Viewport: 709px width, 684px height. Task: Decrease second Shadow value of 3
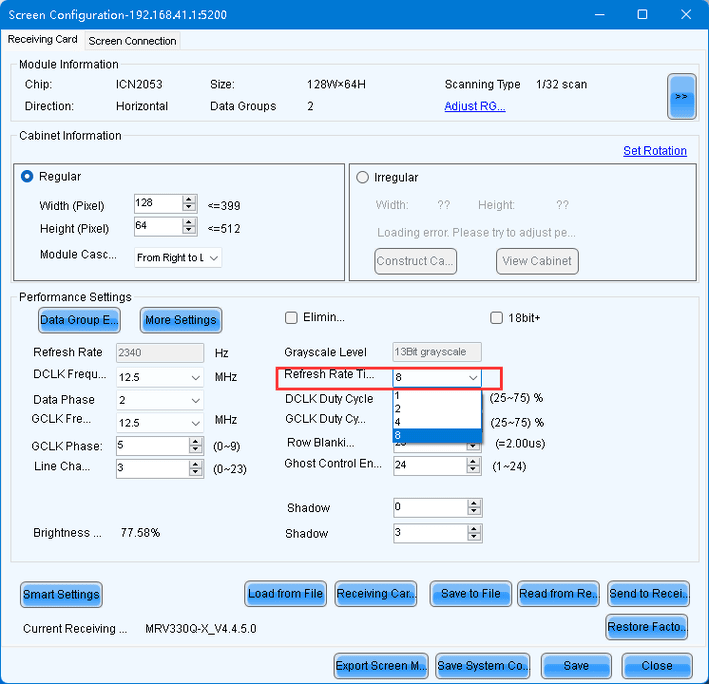tap(474, 538)
